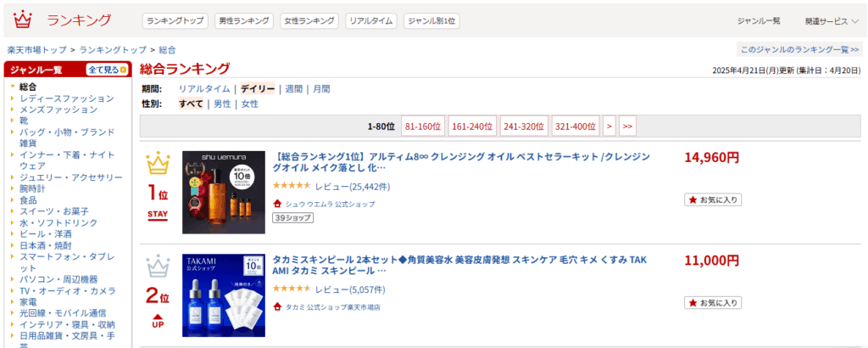Open スイーツ・お菓子 genre
The height and width of the screenshot is (348, 868).
[x=53, y=211]
